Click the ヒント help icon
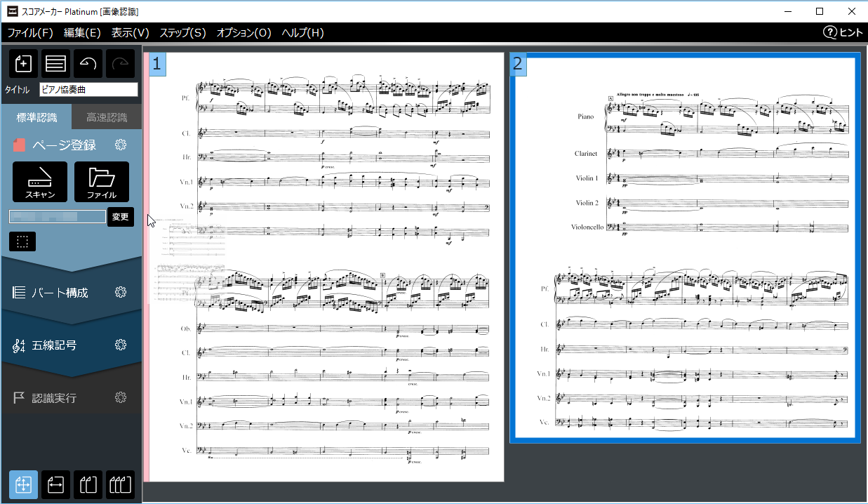This screenshot has width=868, height=504. 843,32
